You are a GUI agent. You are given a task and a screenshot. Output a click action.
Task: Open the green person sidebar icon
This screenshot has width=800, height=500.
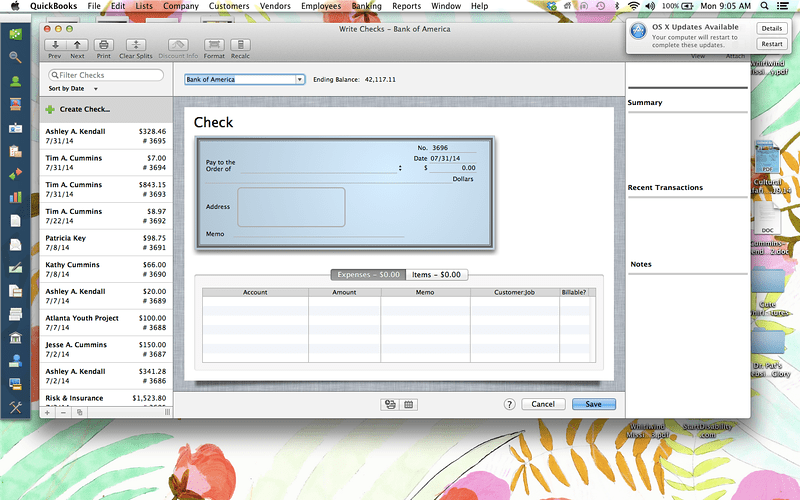click(x=15, y=81)
